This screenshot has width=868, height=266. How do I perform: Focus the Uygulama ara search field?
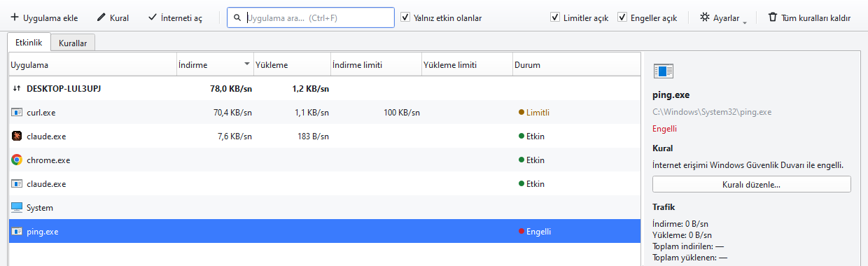click(x=310, y=17)
